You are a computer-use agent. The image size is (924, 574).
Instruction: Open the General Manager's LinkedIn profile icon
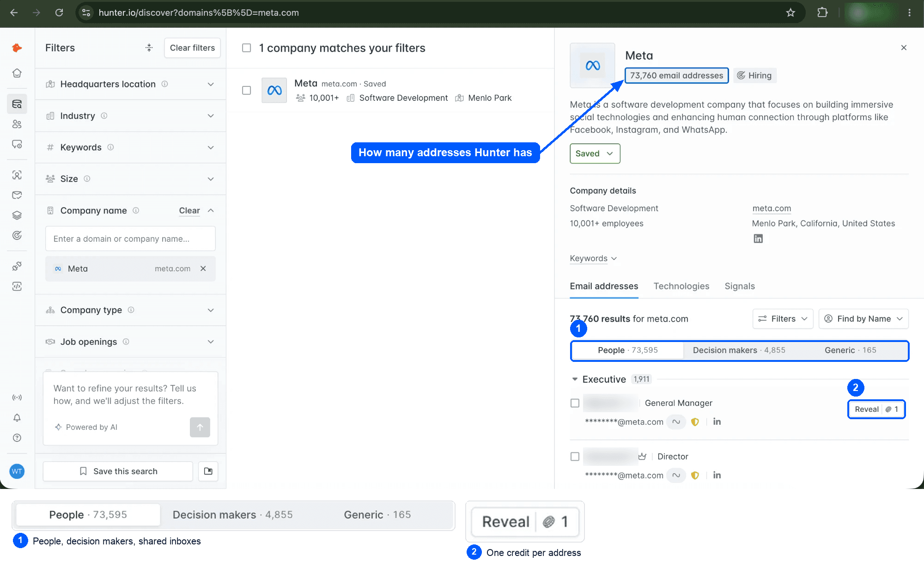click(x=717, y=421)
